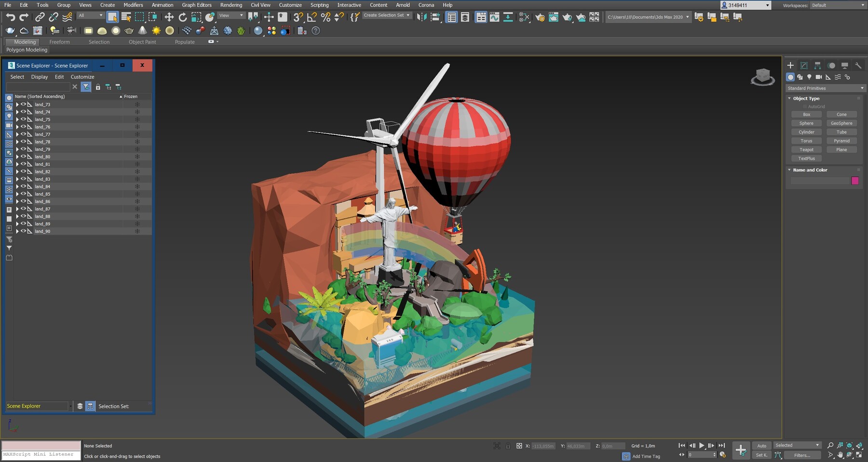The width and height of the screenshot is (868, 462).
Task: Toggle visibility eye of land_76
Action: [23, 127]
